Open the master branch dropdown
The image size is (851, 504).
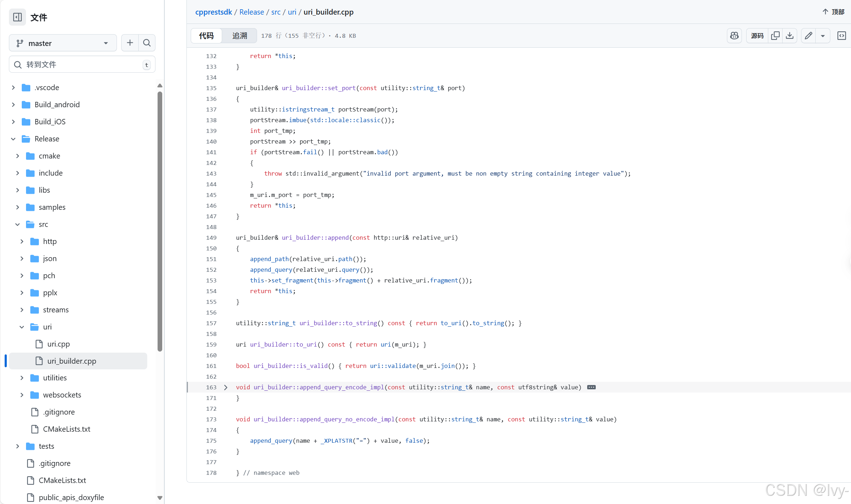63,43
